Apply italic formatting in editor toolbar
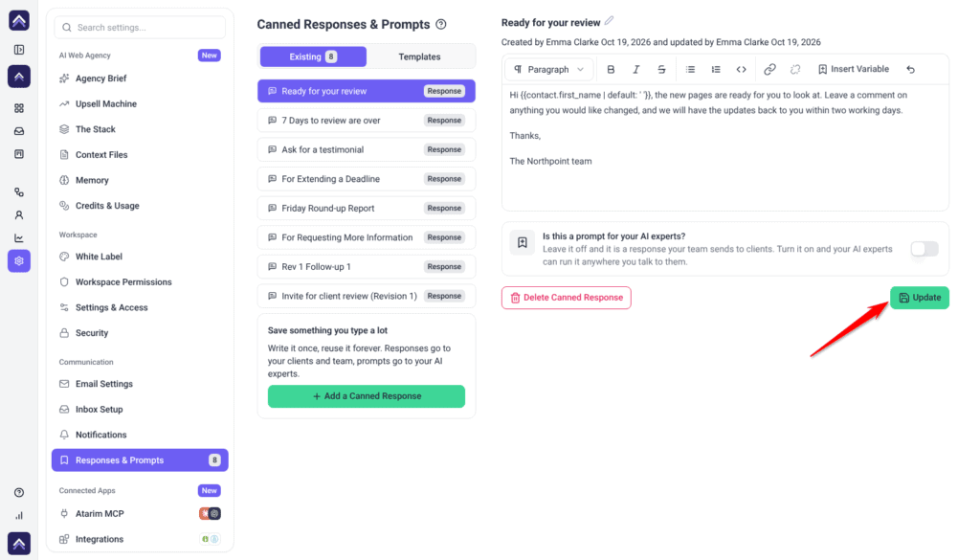Screen dimensions: 980x560 pos(635,69)
